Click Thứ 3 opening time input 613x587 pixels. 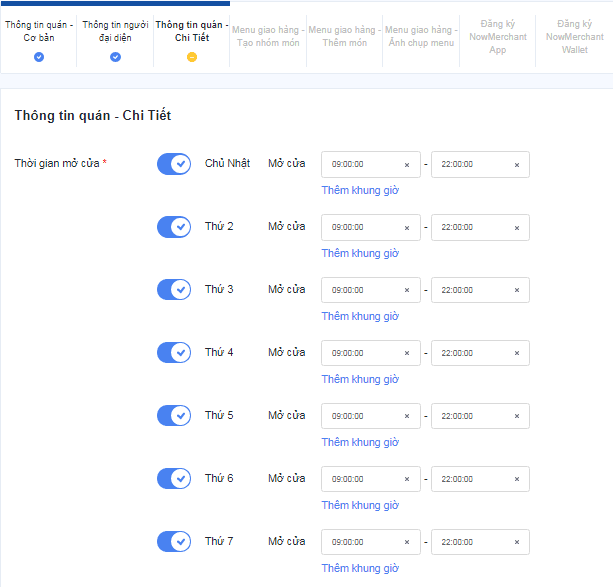pyautogui.click(x=371, y=290)
